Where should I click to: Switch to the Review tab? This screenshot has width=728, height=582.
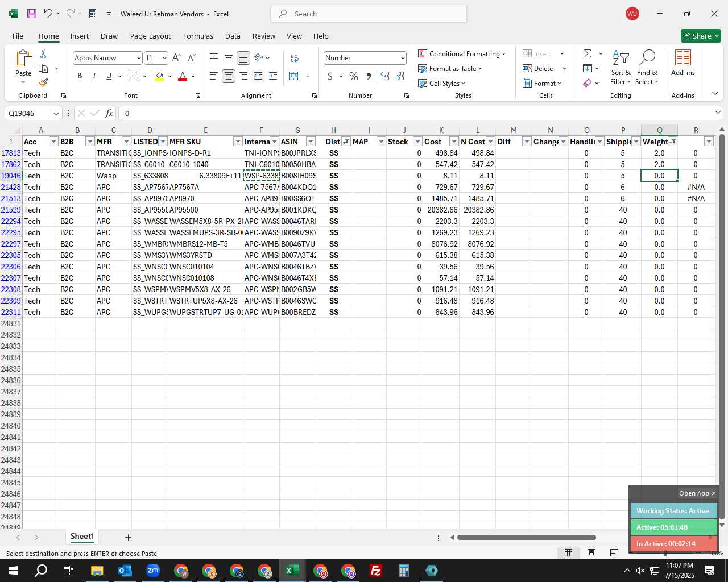[264, 36]
